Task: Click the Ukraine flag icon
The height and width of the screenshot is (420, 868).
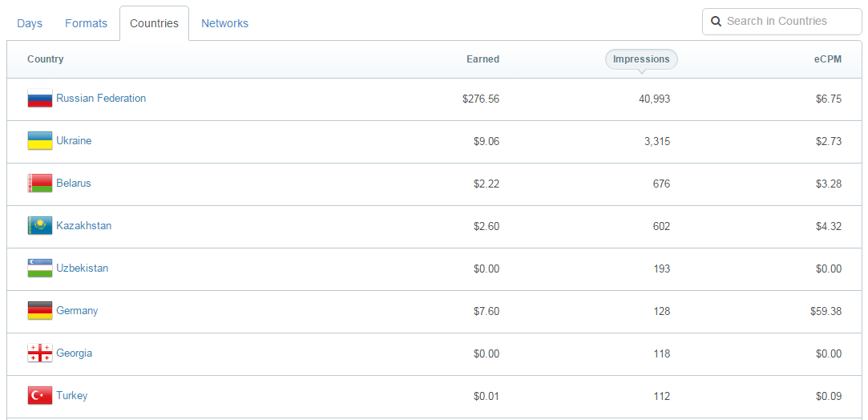Action: (40, 141)
